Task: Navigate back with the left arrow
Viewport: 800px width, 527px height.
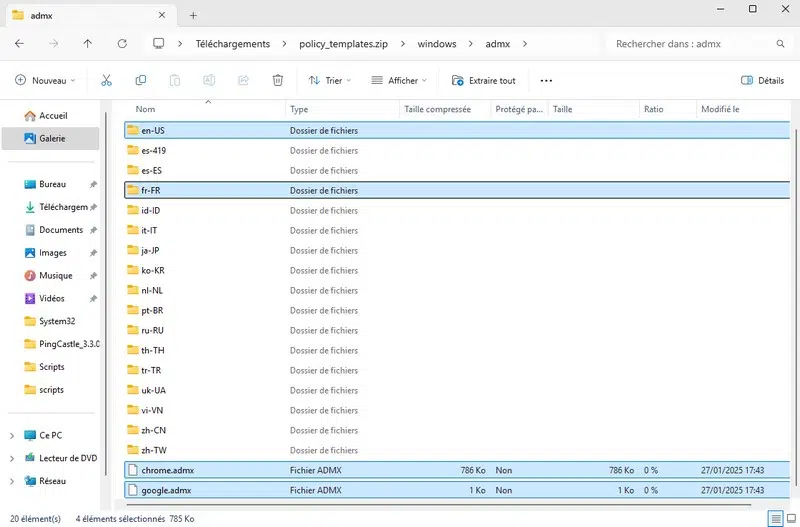Action: pyautogui.click(x=20, y=44)
